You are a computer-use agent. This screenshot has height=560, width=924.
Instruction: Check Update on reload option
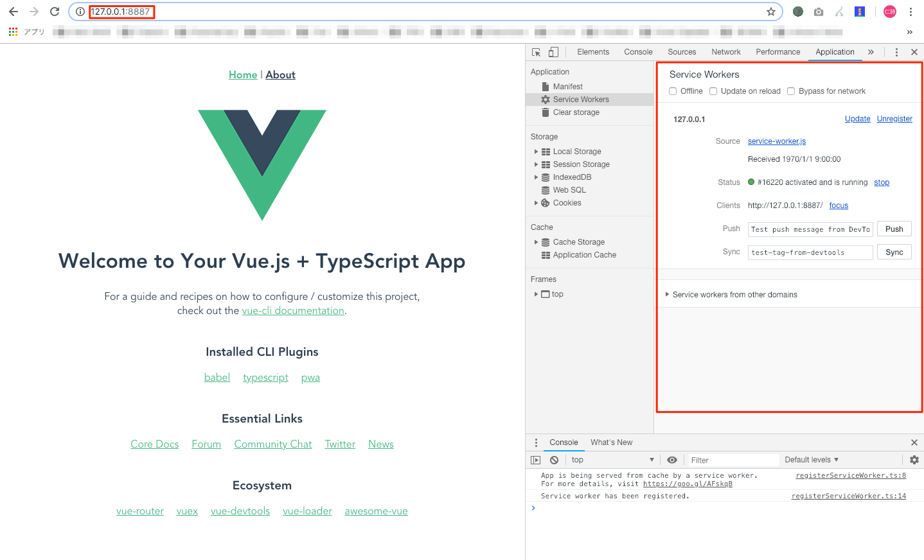(x=713, y=91)
